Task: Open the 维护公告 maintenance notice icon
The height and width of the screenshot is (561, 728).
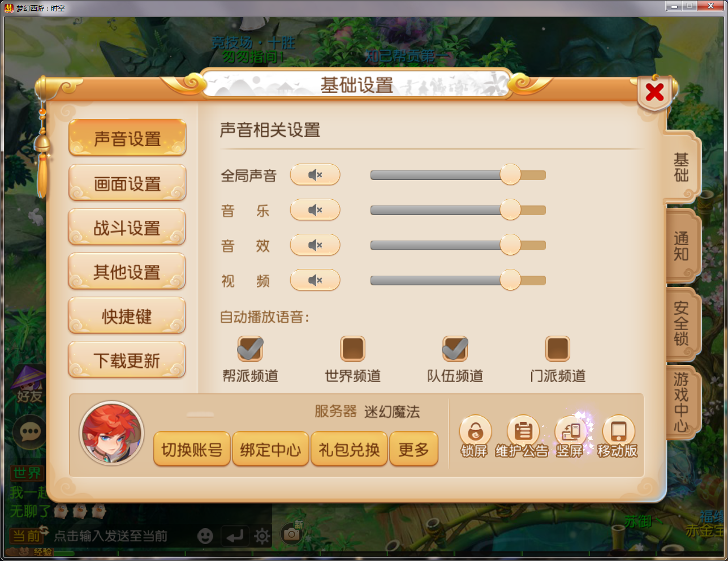Action: point(523,432)
